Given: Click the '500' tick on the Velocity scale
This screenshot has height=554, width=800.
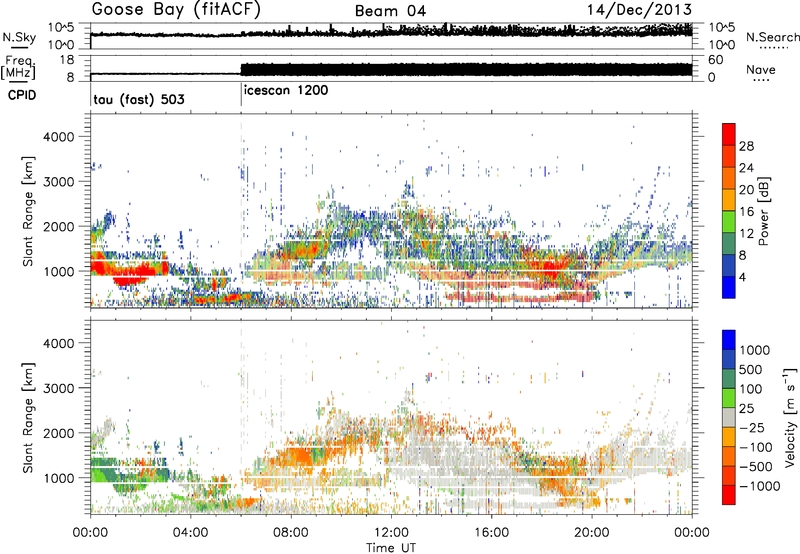Looking at the screenshot, I should pyautogui.click(x=751, y=369).
